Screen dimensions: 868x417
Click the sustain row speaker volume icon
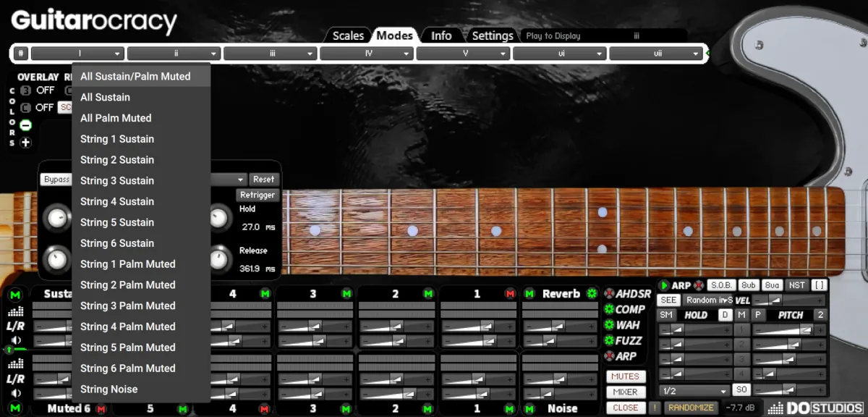pos(15,340)
